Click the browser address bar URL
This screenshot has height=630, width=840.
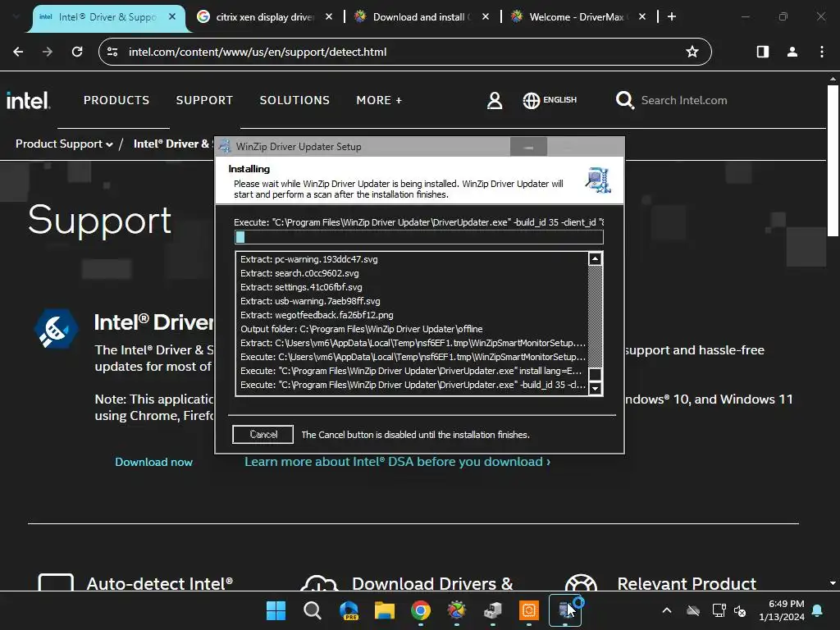click(x=257, y=52)
